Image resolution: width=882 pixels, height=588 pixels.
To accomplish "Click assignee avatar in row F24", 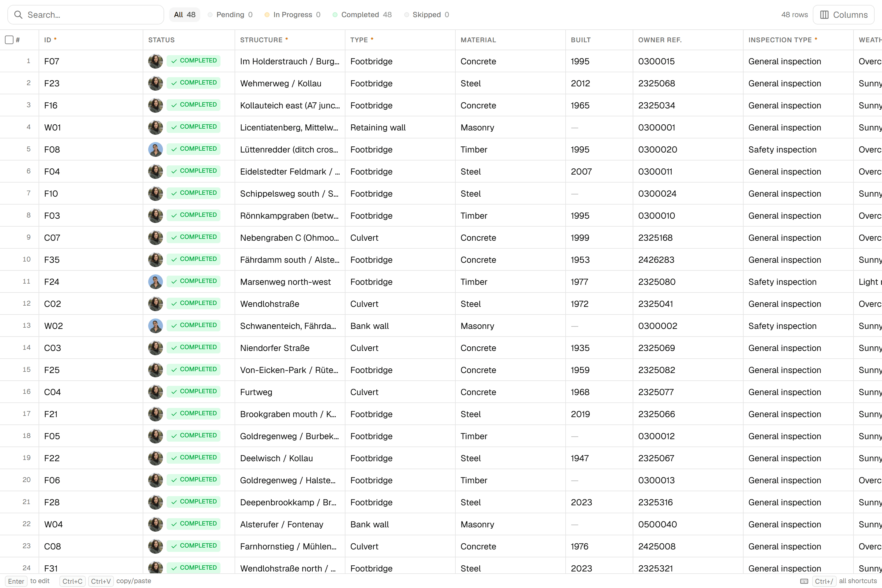I will (155, 282).
